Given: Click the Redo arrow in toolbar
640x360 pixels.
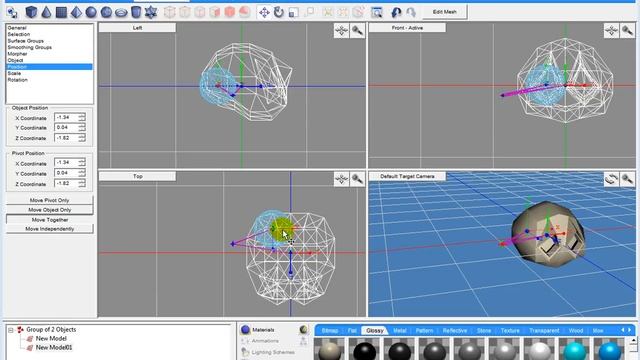Looking at the screenshot, I should pyautogui.click(x=411, y=12).
